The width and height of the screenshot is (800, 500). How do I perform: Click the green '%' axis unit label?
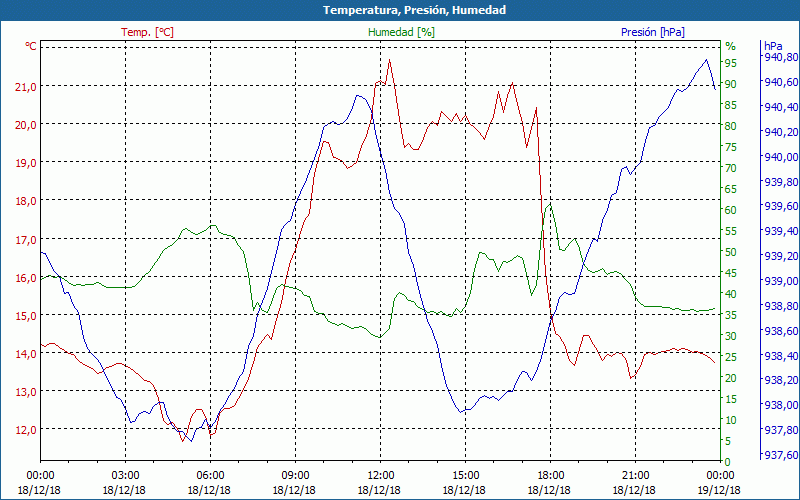[x=731, y=46]
